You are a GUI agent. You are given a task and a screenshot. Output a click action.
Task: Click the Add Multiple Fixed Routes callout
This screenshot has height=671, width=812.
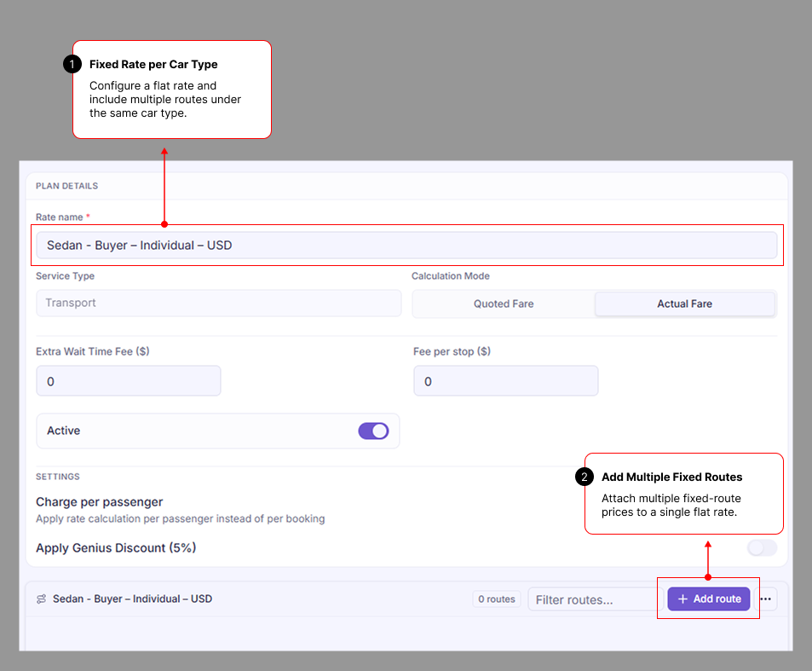pyautogui.click(x=683, y=494)
